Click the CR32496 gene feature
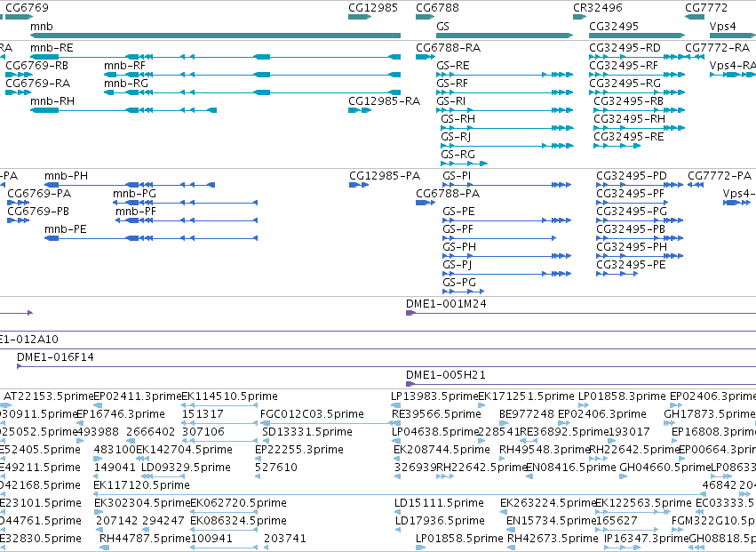The height and width of the screenshot is (552, 756). (579, 17)
